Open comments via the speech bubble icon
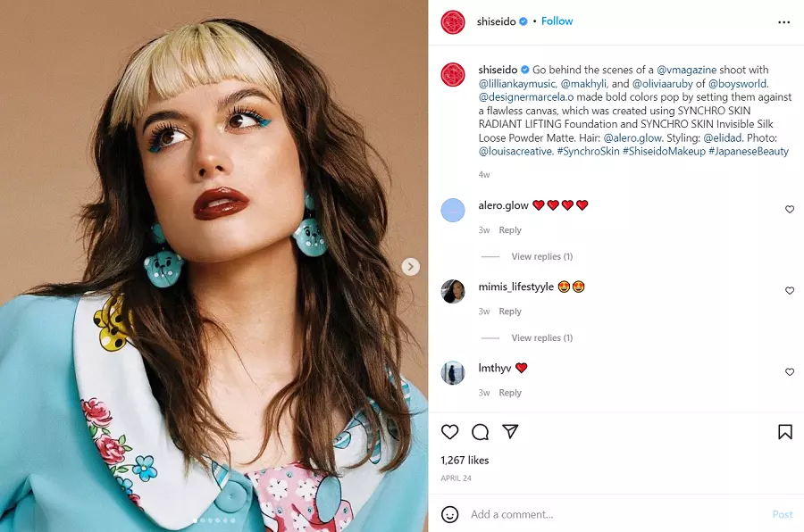The image size is (804, 532). 481,432
